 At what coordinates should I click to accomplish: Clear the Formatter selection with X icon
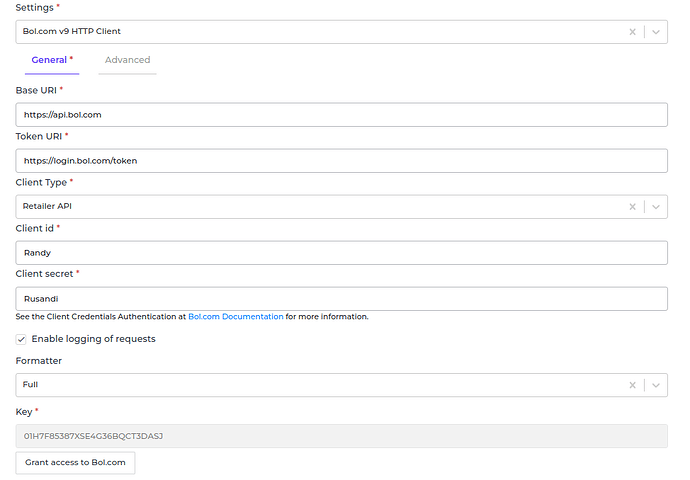pyautogui.click(x=632, y=385)
